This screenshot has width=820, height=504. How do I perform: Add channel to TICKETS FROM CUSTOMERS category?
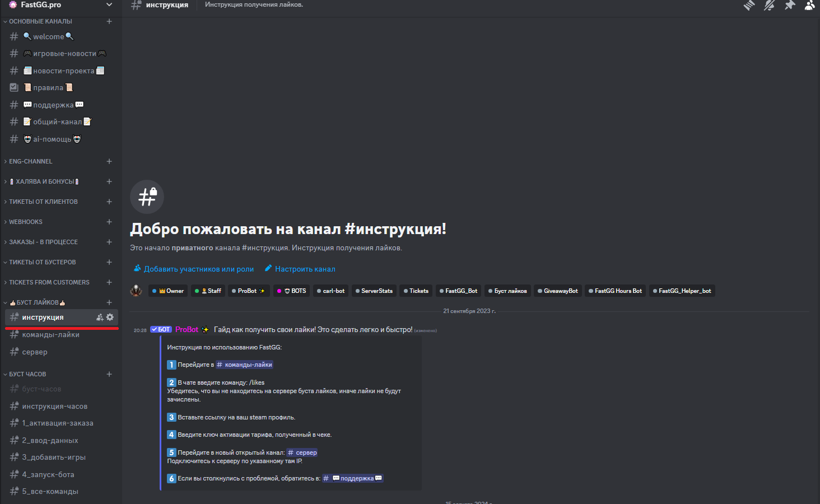[x=109, y=282]
